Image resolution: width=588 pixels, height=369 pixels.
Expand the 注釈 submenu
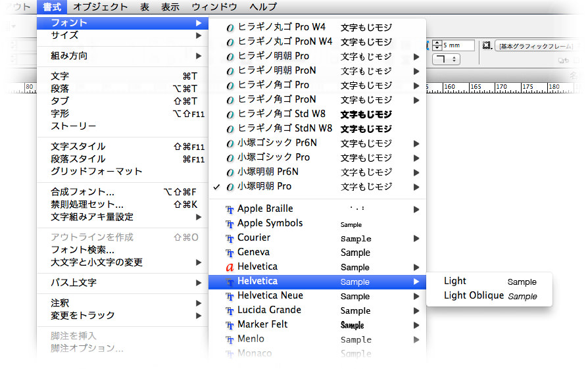pos(122,303)
